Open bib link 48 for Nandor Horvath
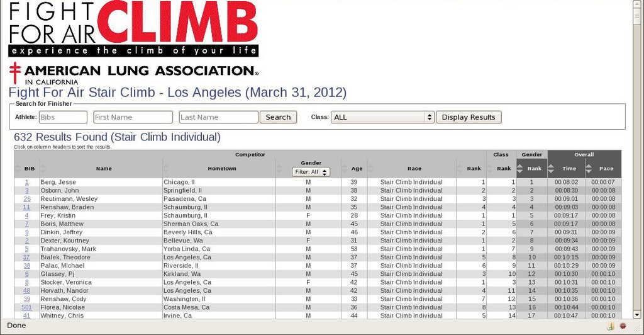644x335 pixels. click(x=26, y=291)
